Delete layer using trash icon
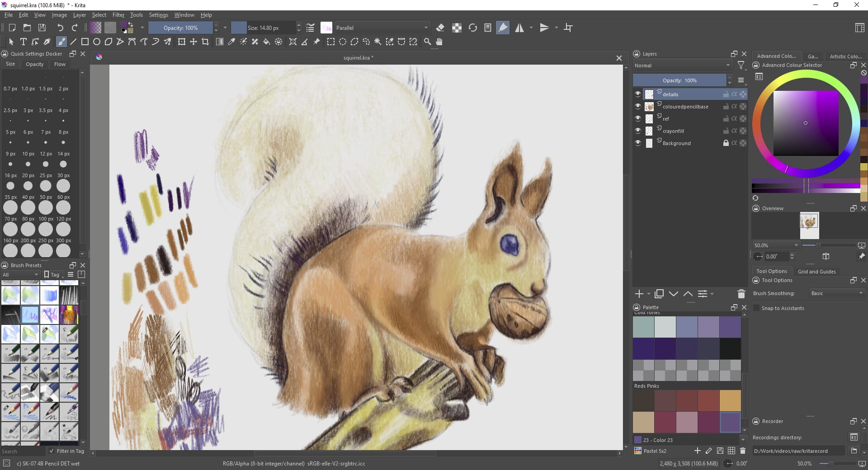This screenshot has height=470, width=868. coord(741,294)
